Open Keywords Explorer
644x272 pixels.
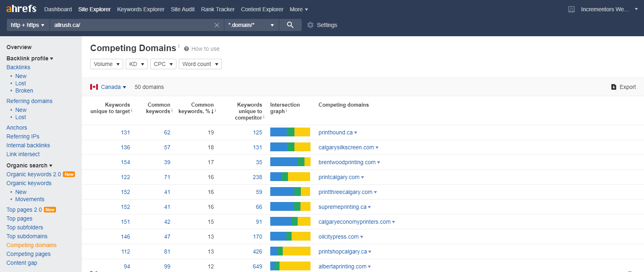[141, 9]
